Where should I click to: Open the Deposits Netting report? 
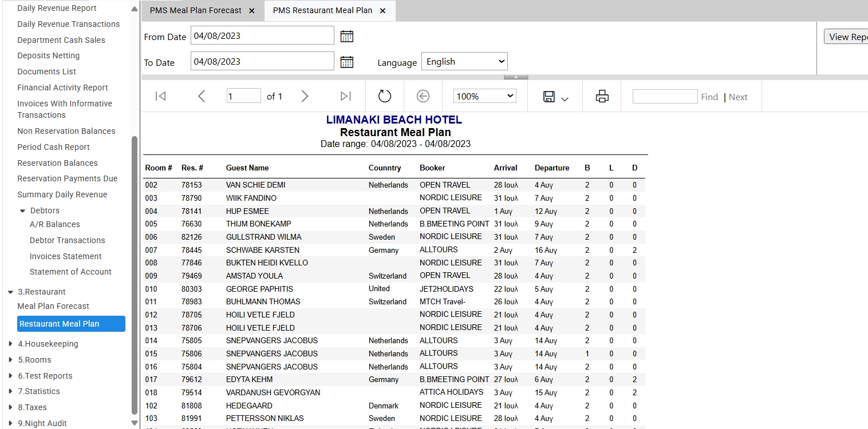tap(49, 55)
